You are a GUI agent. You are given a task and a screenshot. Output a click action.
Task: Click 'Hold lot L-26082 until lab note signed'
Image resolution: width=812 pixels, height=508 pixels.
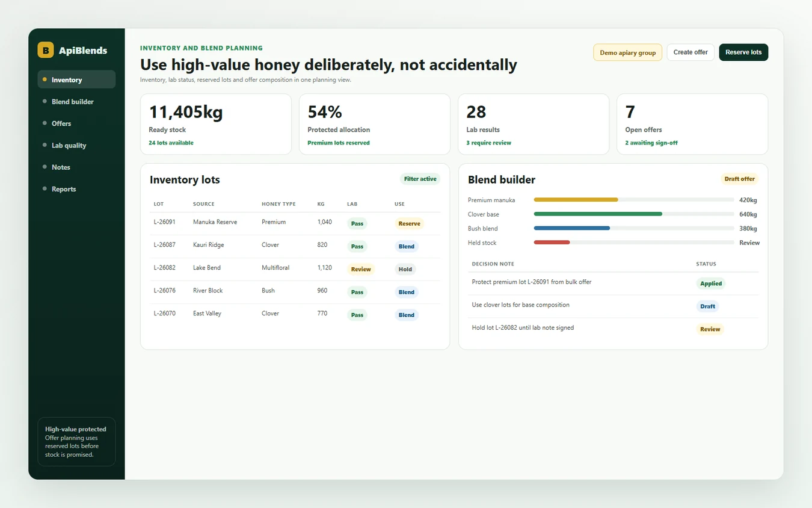[523, 327]
